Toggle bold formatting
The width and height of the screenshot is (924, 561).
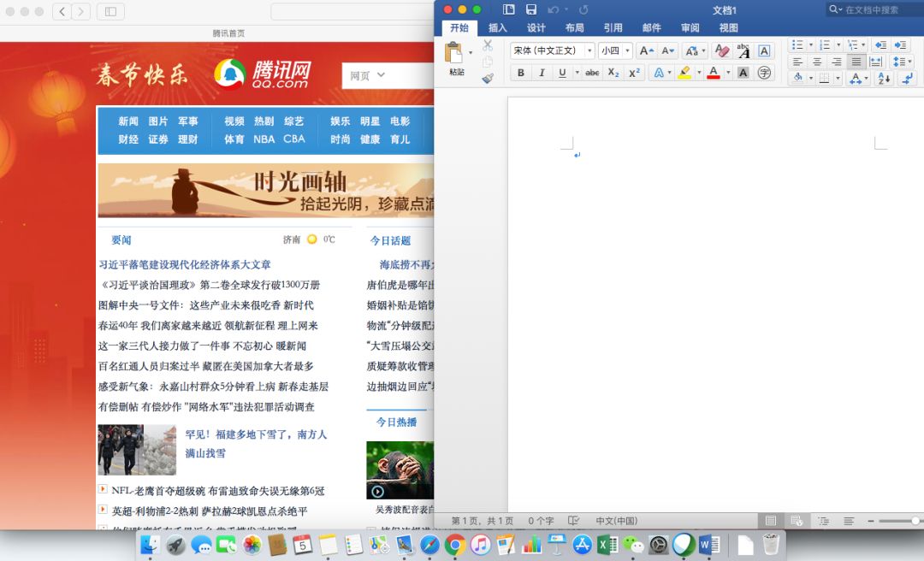coord(520,74)
